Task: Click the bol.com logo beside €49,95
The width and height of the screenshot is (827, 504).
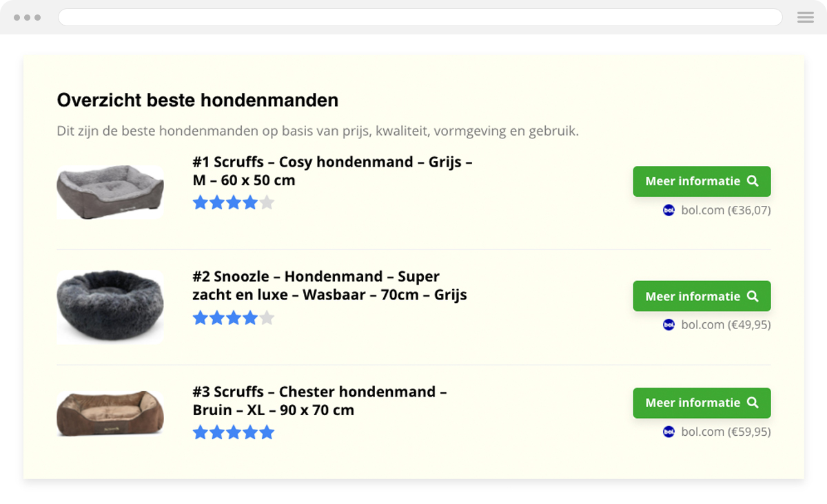Action: tap(668, 324)
